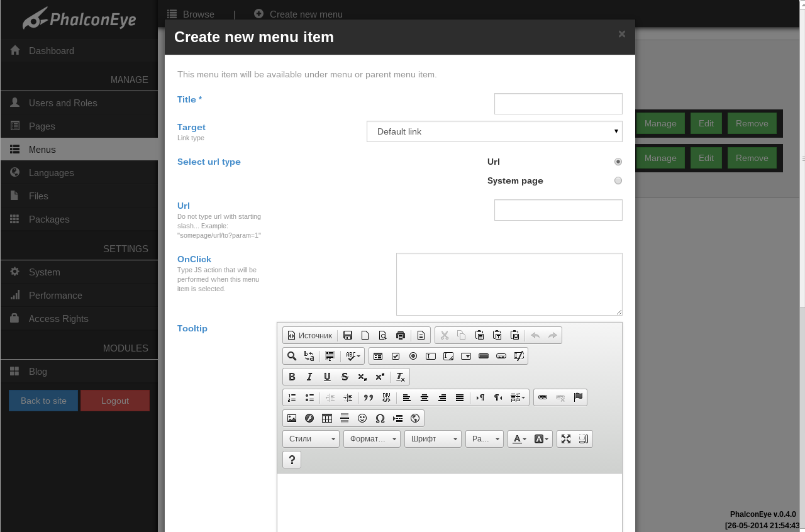The image size is (805, 532).
Task: Toggle Subscript formatting
Action: pos(362,377)
